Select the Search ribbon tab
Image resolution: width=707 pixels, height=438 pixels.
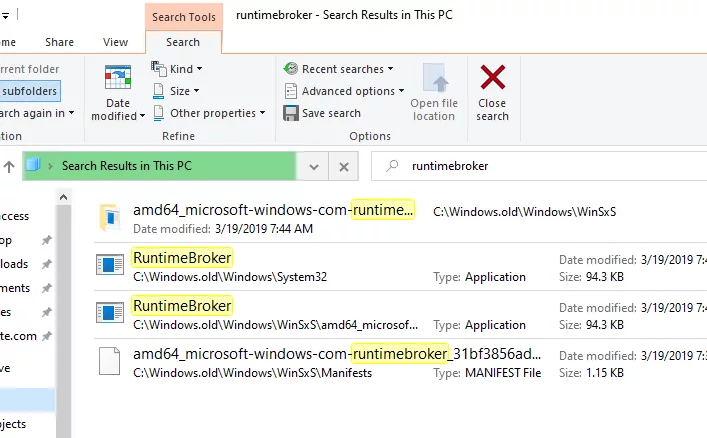183,42
